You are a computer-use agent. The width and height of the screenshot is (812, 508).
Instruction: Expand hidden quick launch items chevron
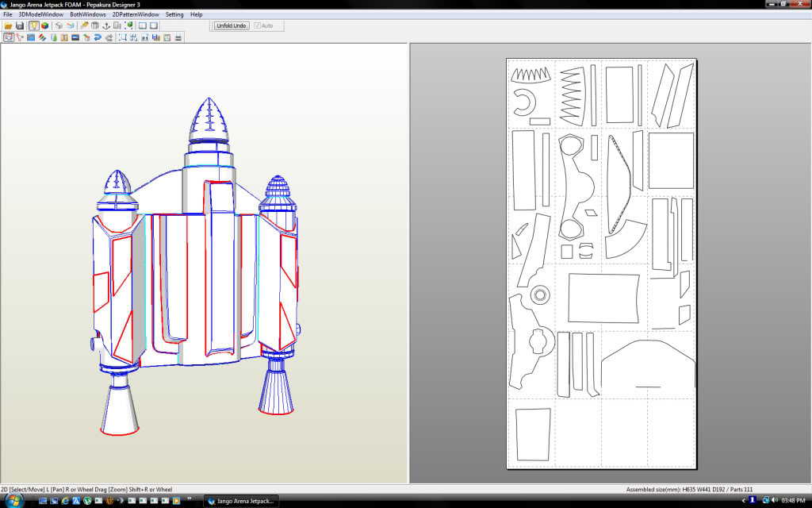(x=189, y=498)
